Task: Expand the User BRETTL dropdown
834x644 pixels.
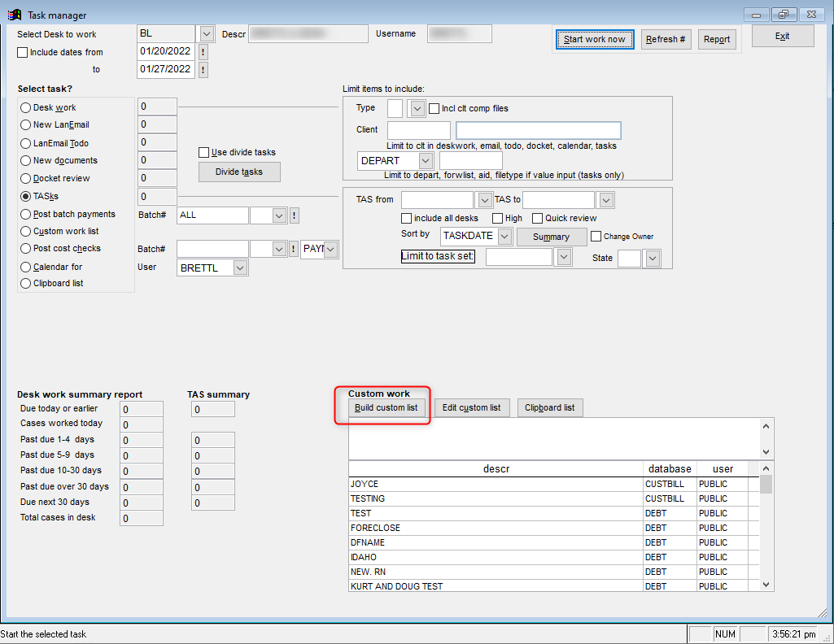Action: coord(240,268)
